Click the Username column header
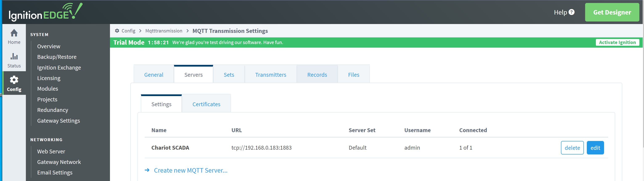 tap(417, 130)
